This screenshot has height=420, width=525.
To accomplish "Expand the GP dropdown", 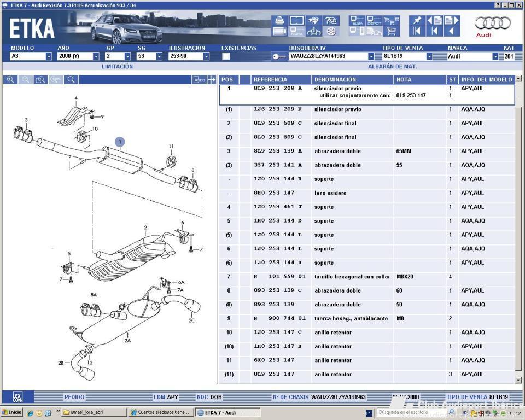I will tap(127, 56).
